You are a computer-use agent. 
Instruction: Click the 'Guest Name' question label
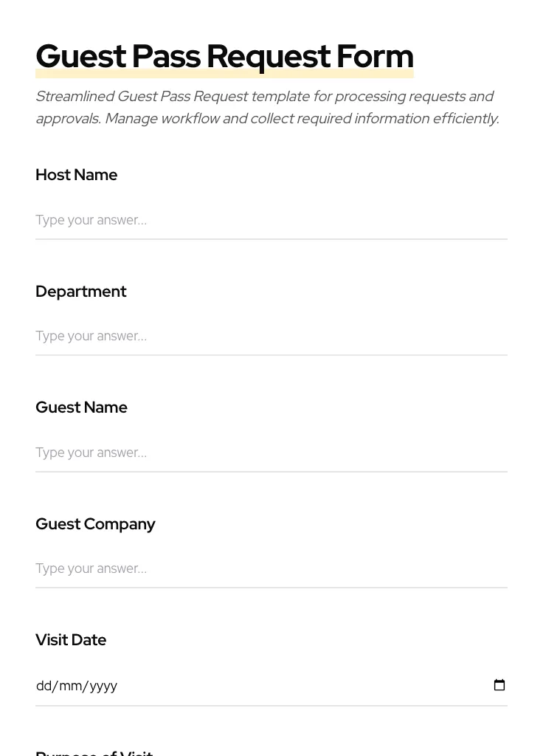coord(81,408)
